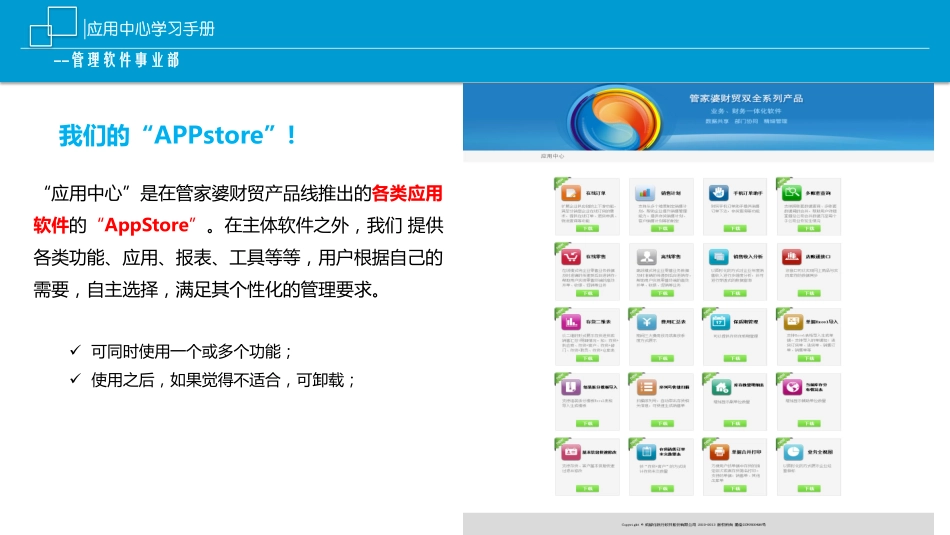Click the orange printer 单据合并打印 icon
Image resolution: width=950 pixels, height=535 pixels.
click(x=720, y=452)
